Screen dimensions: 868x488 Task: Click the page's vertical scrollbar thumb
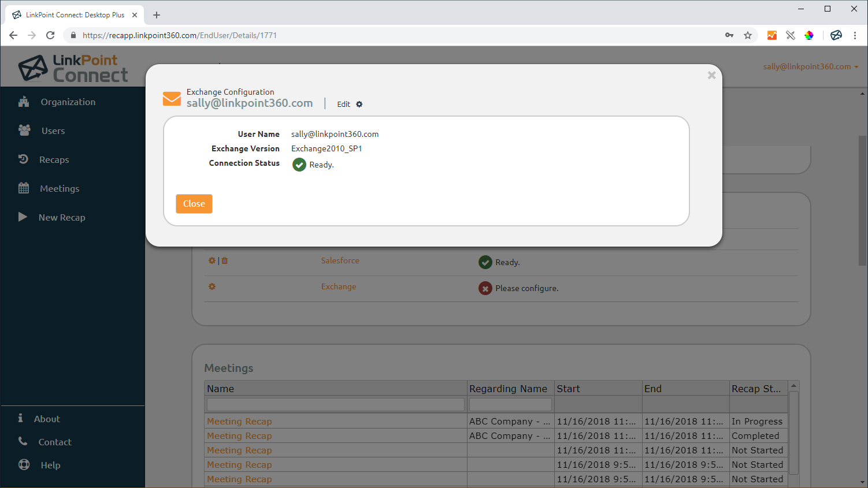coord(863,200)
